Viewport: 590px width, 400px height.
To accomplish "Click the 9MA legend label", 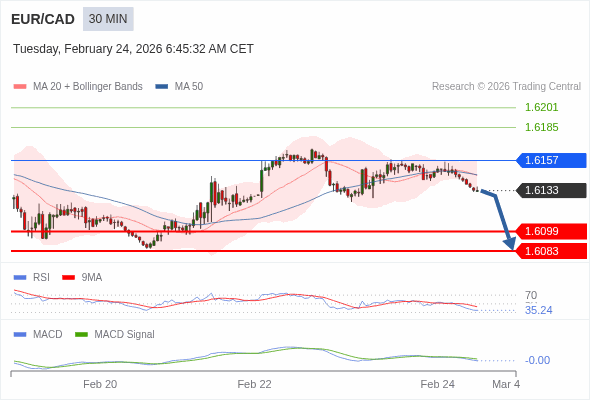I will pyautogui.click(x=92, y=278).
